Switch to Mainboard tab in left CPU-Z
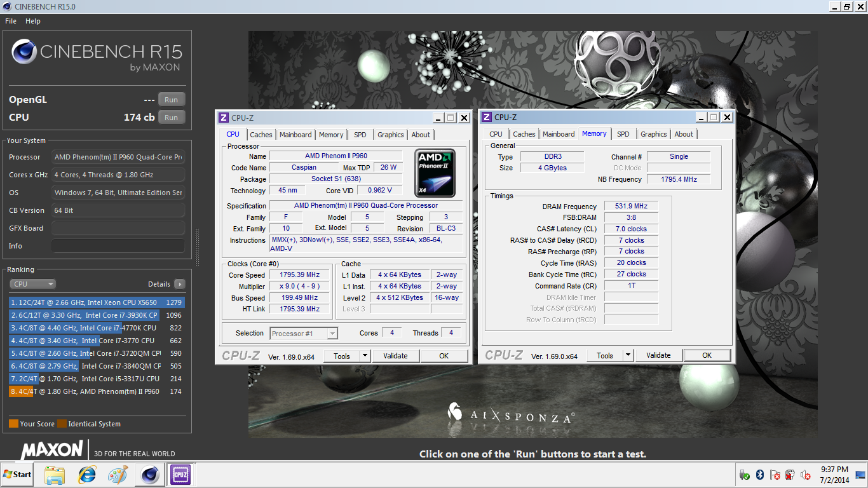868x488 pixels. pos(295,135)
